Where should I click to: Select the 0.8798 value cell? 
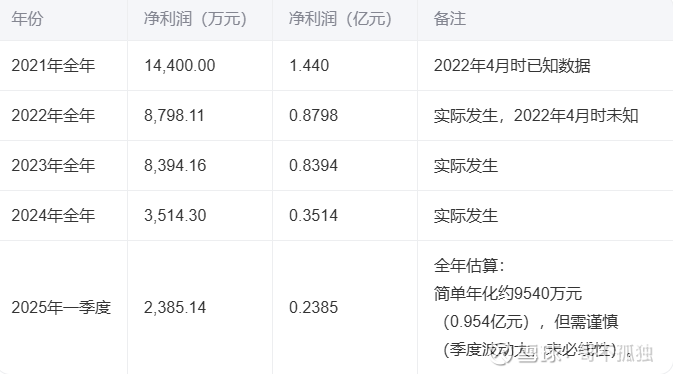pos(314,116)
